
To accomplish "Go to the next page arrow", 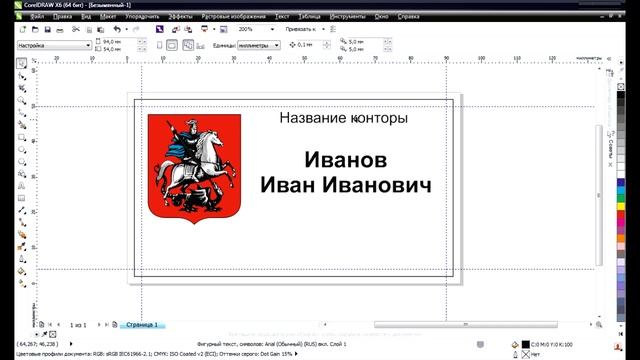I will pos(99,325).
